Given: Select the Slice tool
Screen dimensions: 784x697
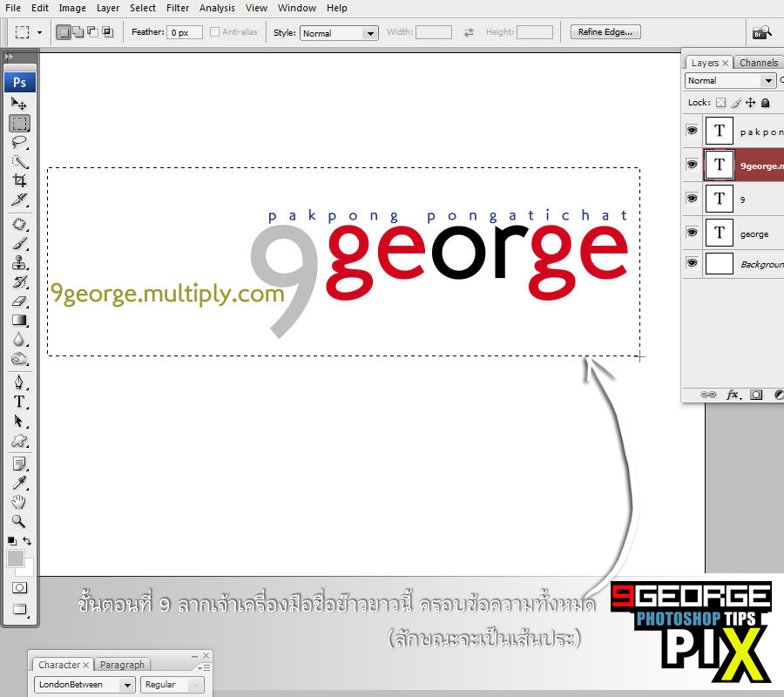Looking at the screenshot, I should (x=19, y=200).
